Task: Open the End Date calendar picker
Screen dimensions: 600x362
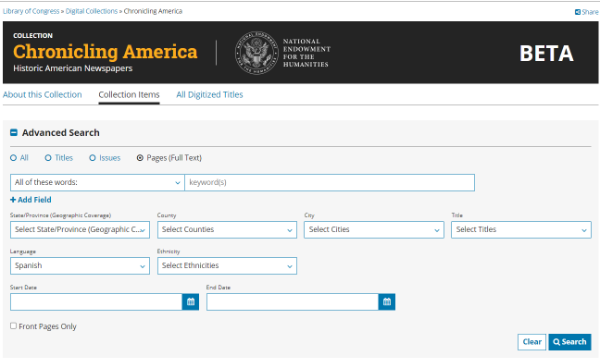Action: [x=387, y=302]
